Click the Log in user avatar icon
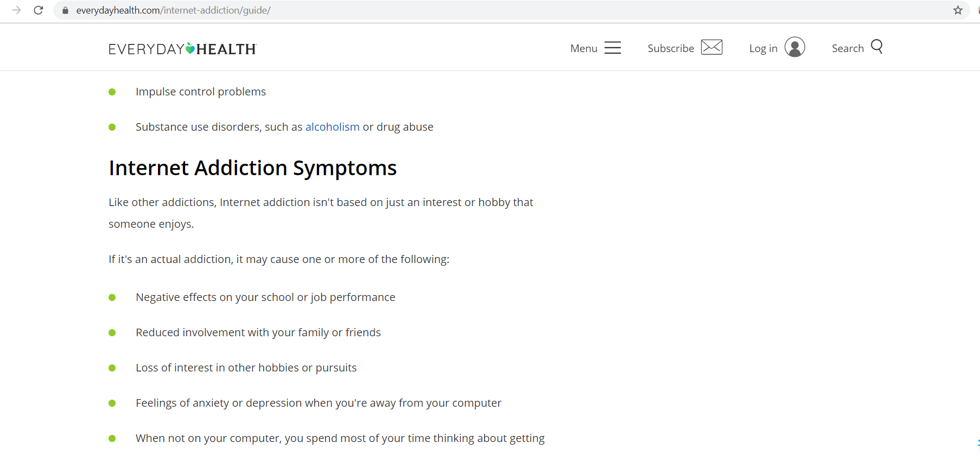The width and height of the screenshot is (980, 455). [794, 47]
